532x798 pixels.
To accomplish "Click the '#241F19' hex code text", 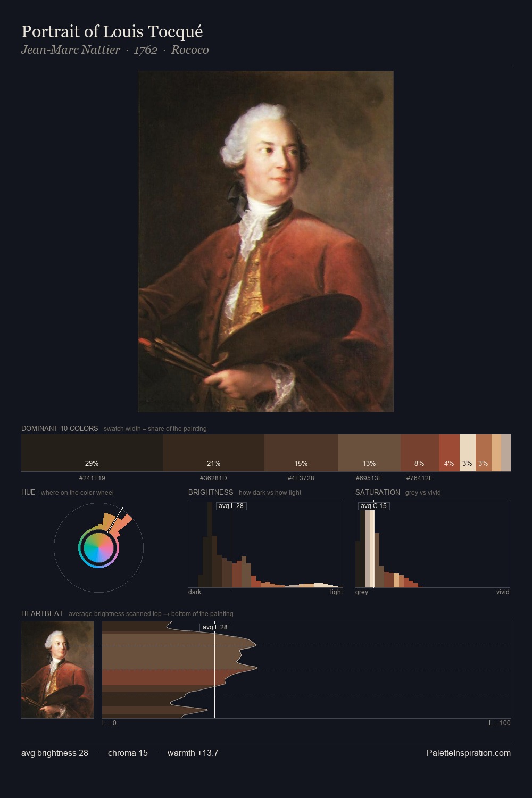I will 92,478.
